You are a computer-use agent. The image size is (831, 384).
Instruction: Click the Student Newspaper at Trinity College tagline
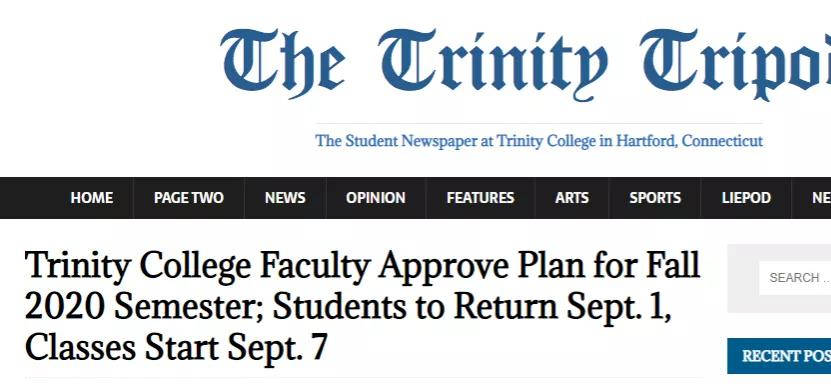[539, 141]
